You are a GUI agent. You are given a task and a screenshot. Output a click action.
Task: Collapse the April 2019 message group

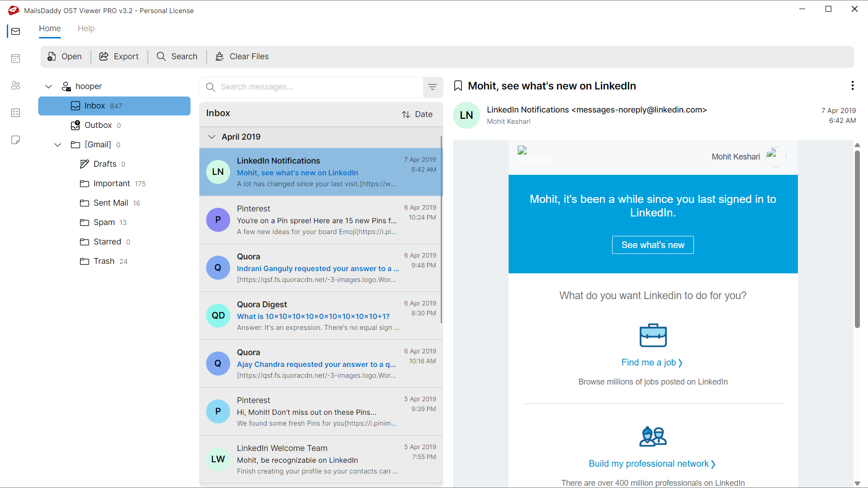[x=212, y=137]
